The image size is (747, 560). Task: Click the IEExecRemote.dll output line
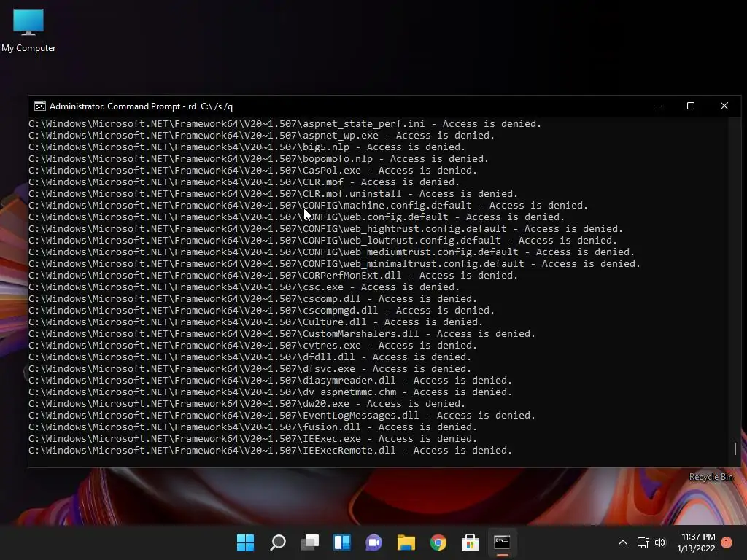pyautogui.click(x=271, y=451)
